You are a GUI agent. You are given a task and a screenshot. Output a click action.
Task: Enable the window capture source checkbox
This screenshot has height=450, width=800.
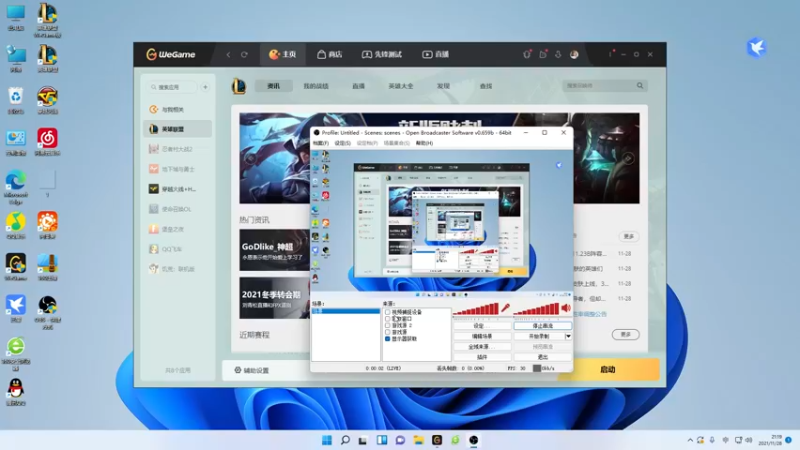387,318
